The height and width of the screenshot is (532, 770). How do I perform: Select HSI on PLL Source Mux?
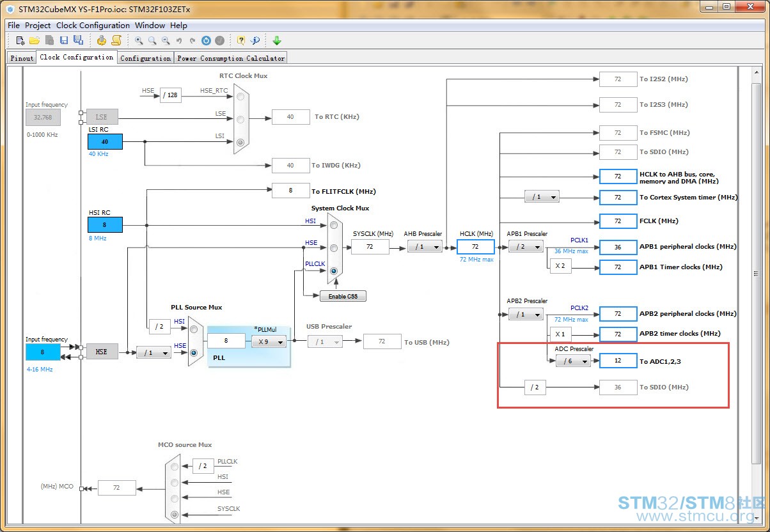tap(194, 329)
